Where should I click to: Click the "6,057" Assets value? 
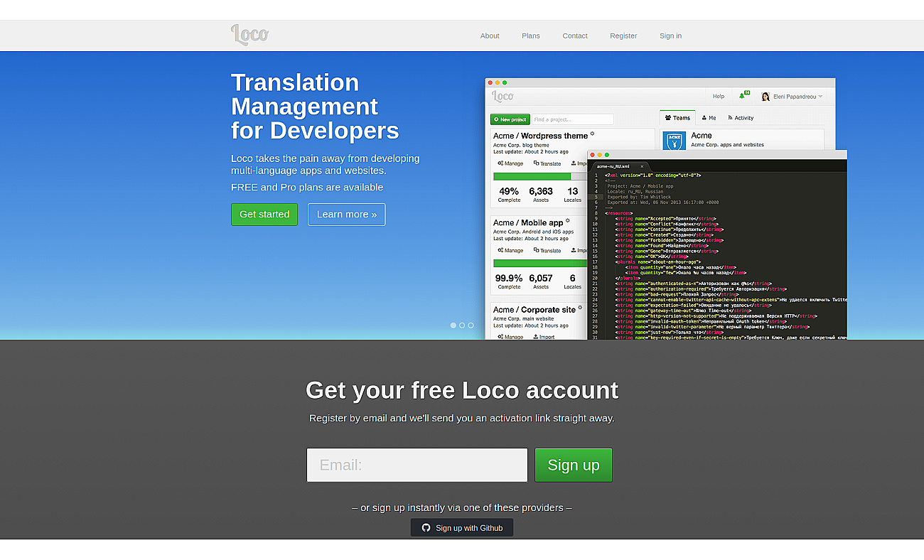(x=541, y=278)
